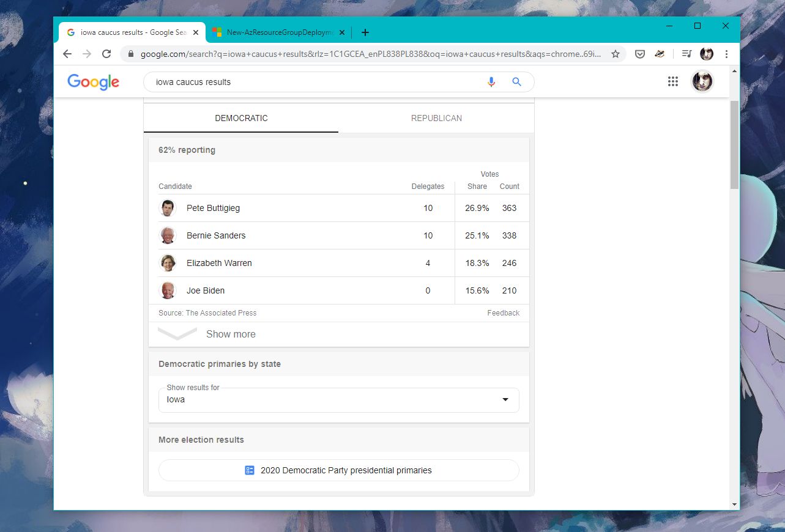The height and width of the screenshot is (532, 785).
Task: Click Buttigieg's 26.9% vote share
Action: (477, 208)
